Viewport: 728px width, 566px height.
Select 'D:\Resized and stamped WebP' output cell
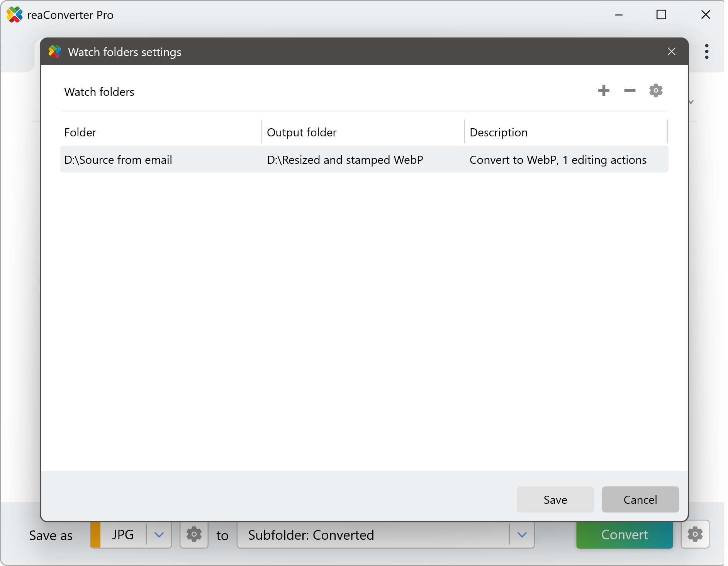(x=345, y=160)
